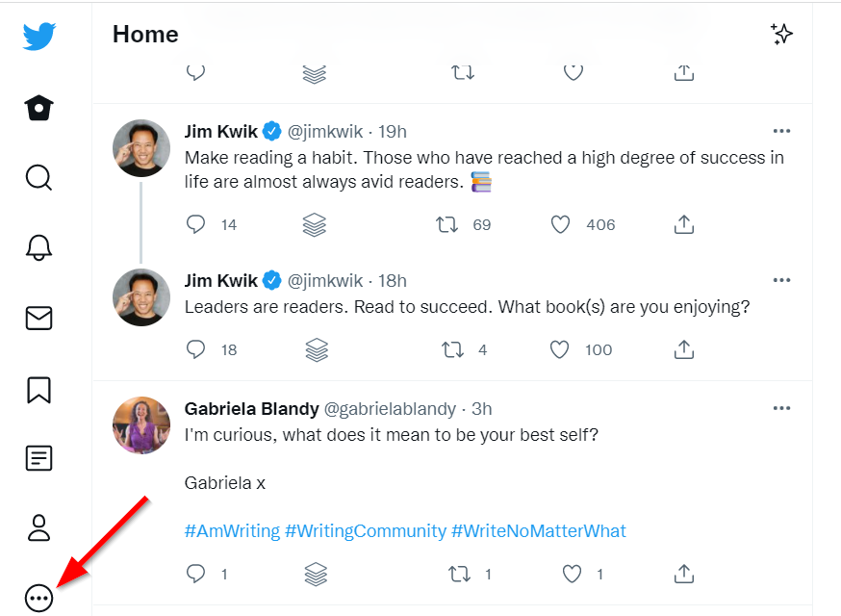Viewport: 841px width, 616px height.
Task: Open Gabriela Blandy's profile picture
Action: pos(141,425)
